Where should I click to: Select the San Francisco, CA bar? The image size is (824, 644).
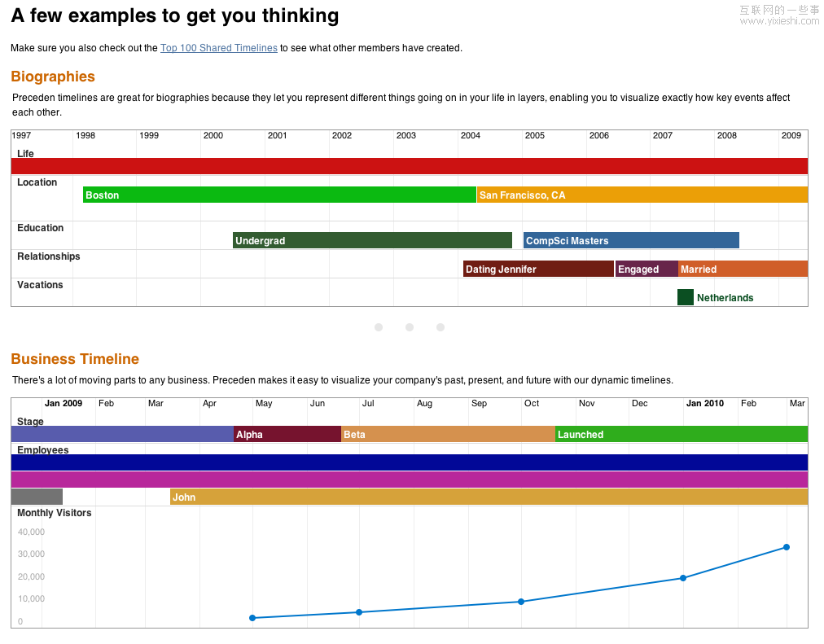click(x=642, y=195)
